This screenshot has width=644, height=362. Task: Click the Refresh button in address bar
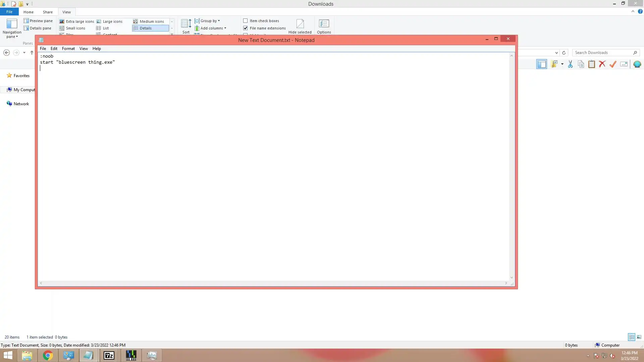click(x=564, y=53)
